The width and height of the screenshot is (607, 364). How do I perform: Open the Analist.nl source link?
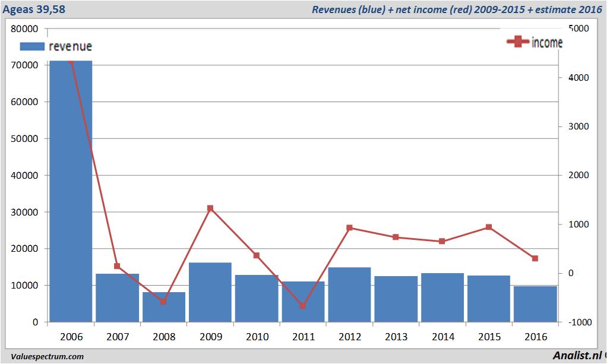[x=577, y=356]
